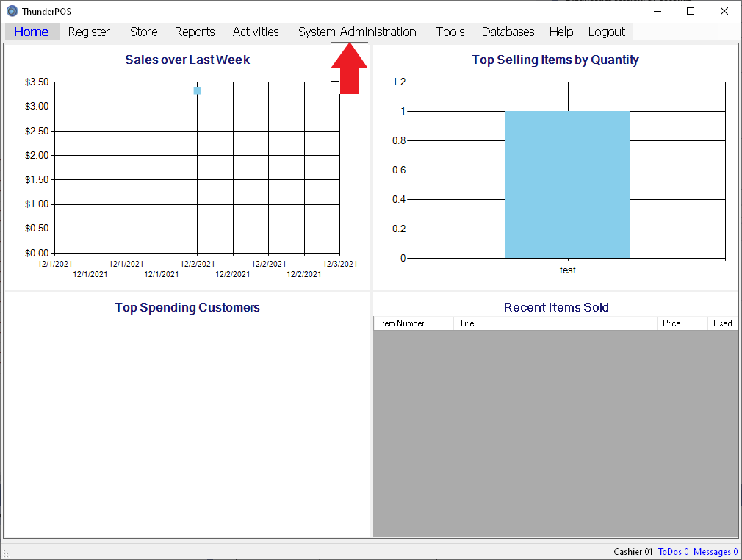Image resolution: width=742 pixels, height=560 pixels.
Task: Click the data point in Sales chart
Action: pos(198,90)
